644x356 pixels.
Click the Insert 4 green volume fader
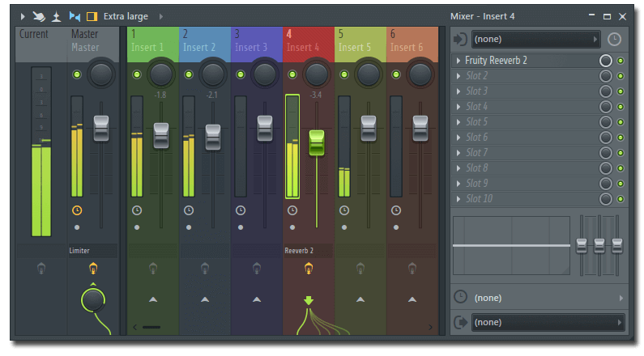click(317, 142)
